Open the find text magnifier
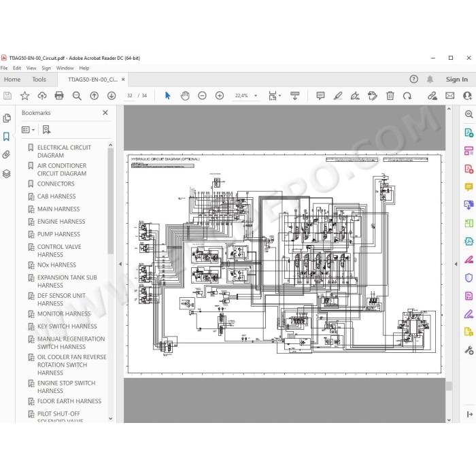The width and height of the screenshot is (476, 476). click(x=77, y=96)
